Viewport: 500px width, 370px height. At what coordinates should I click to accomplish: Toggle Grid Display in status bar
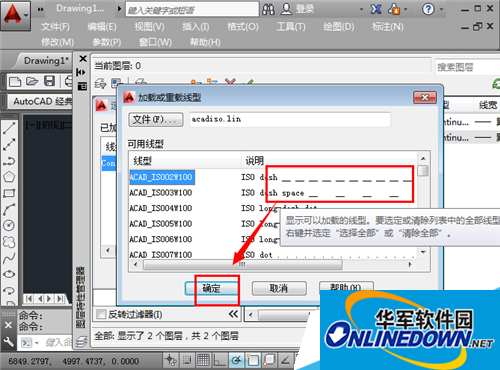203,360
